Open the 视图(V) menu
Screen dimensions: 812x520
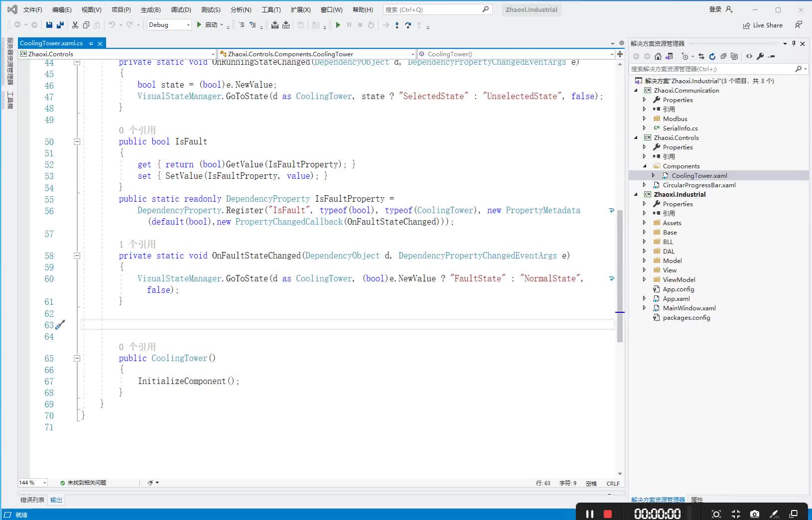[x=91, y=9]
